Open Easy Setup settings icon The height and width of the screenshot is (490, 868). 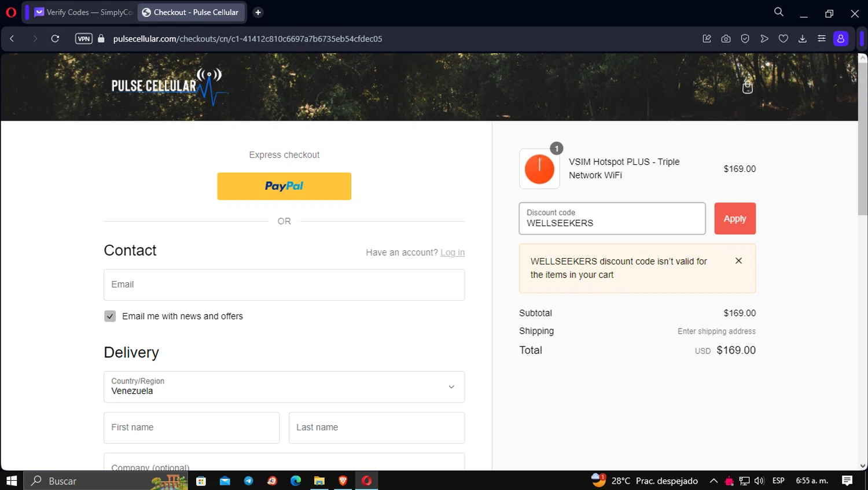822,39
